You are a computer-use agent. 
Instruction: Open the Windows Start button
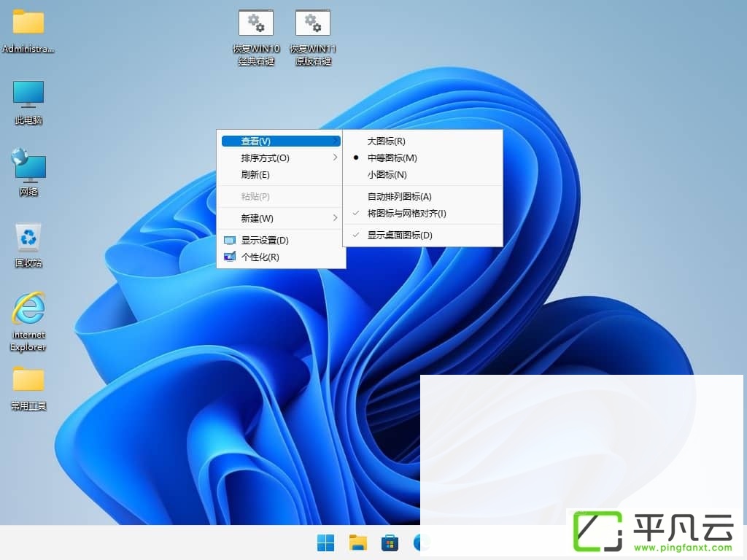point(325,542)
